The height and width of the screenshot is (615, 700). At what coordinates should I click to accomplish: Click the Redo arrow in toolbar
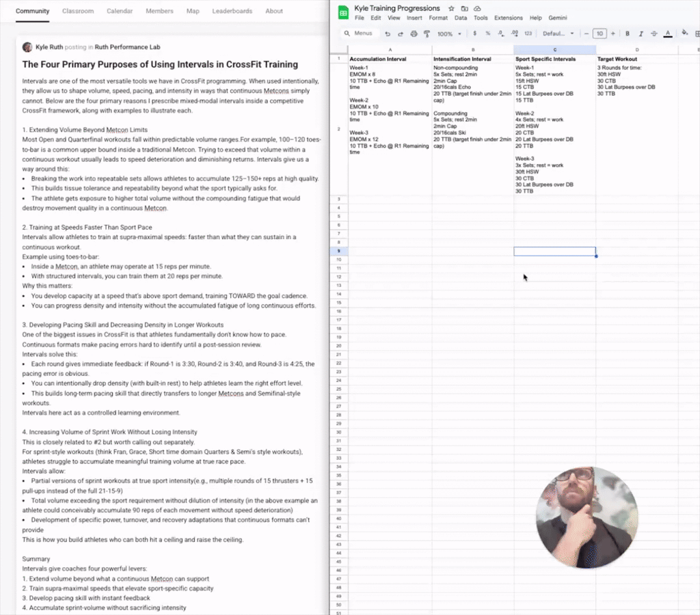coord(401,33)
